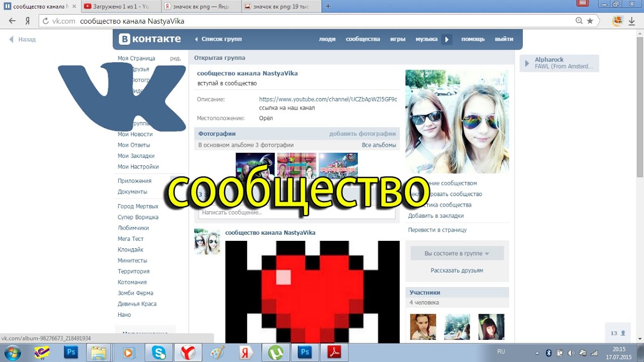This screenshot has width=644, height=362.
Task: Open Adobe Reader from the taskbar
Action: [x=335, y=352]
